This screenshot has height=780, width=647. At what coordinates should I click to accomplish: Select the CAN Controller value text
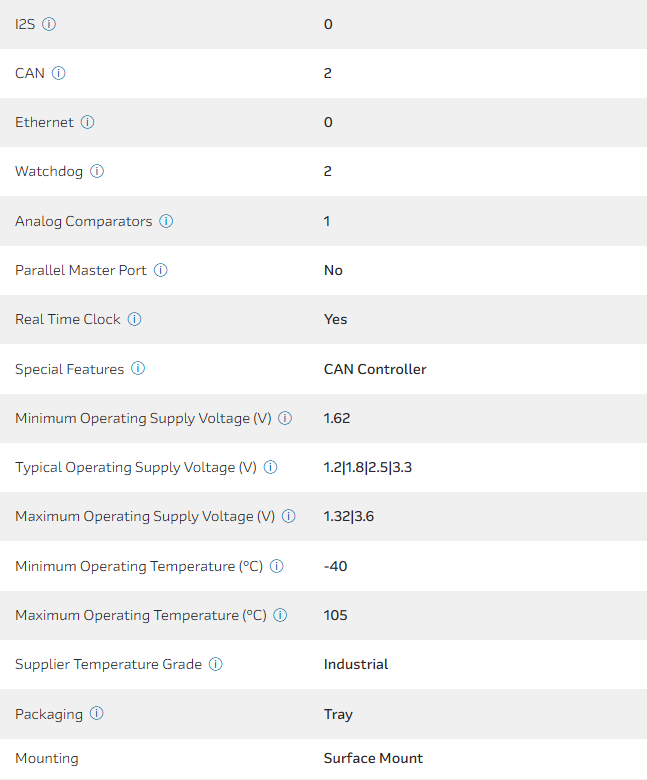(x=375, y=369)
